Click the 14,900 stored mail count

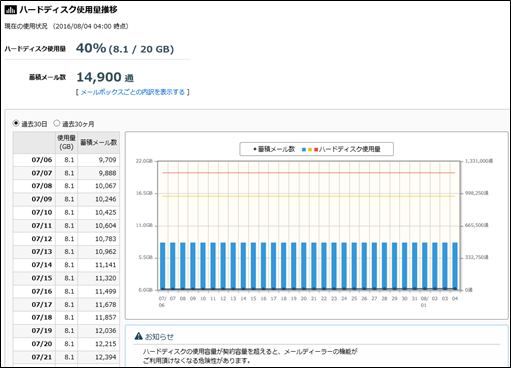coord(99,77)
